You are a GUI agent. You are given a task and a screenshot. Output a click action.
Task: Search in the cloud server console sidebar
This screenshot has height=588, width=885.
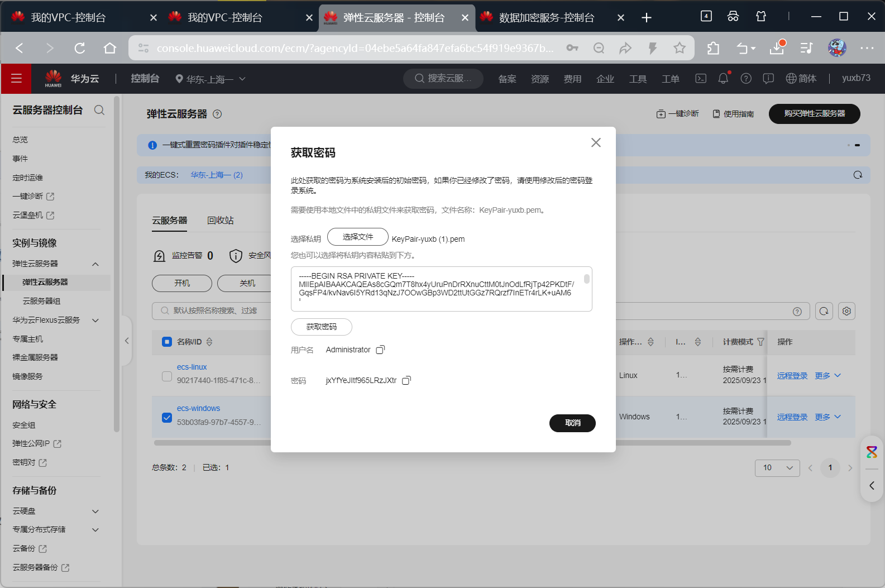click(x=99, y=110)
